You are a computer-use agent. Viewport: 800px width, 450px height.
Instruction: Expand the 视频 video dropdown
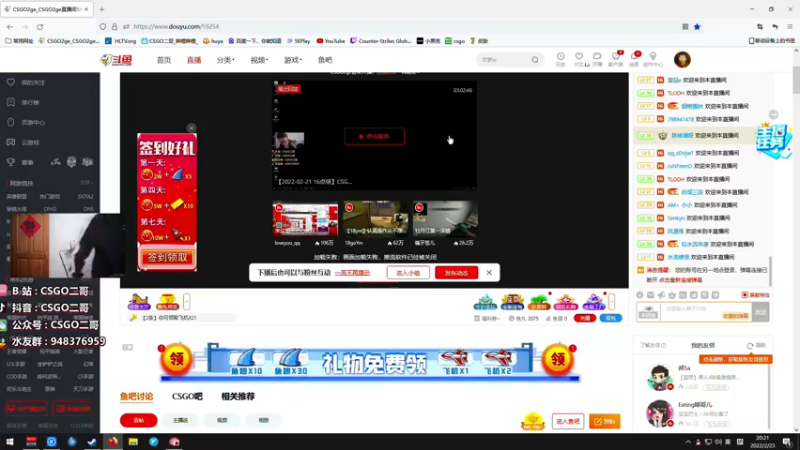(x=259, y=60)
